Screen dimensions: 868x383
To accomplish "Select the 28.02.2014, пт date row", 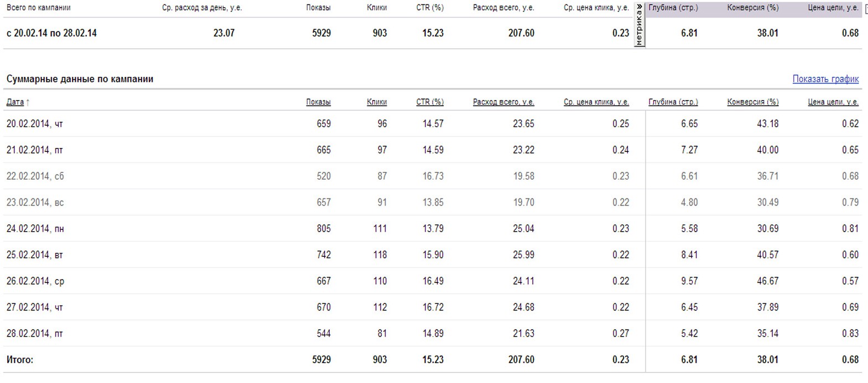I will pos(35,334).
